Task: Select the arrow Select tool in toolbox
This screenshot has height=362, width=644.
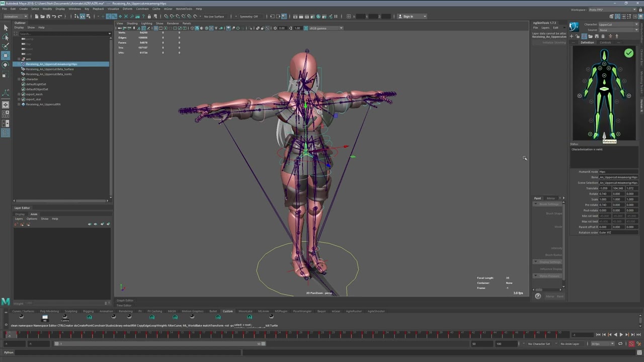Action: 6,27
